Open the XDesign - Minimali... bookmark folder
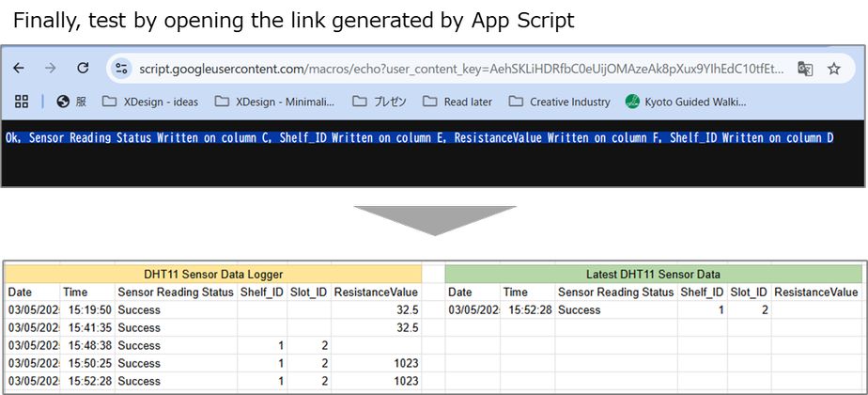Screen dimensions: 868x395 tap(274, 102)
